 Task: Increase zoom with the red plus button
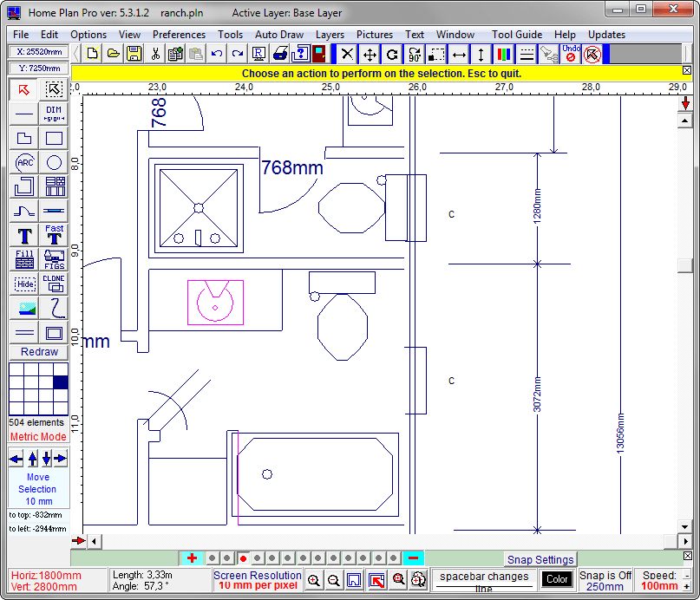(x=192, y=558)
